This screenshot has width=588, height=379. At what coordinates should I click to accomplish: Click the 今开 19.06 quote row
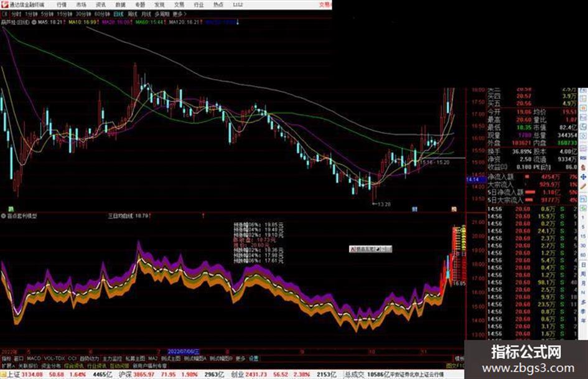(510, 112)
